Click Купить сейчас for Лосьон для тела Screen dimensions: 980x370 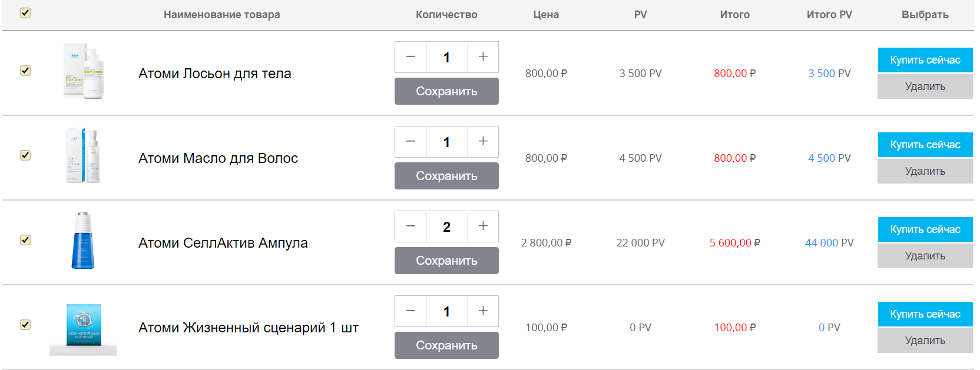925,60
